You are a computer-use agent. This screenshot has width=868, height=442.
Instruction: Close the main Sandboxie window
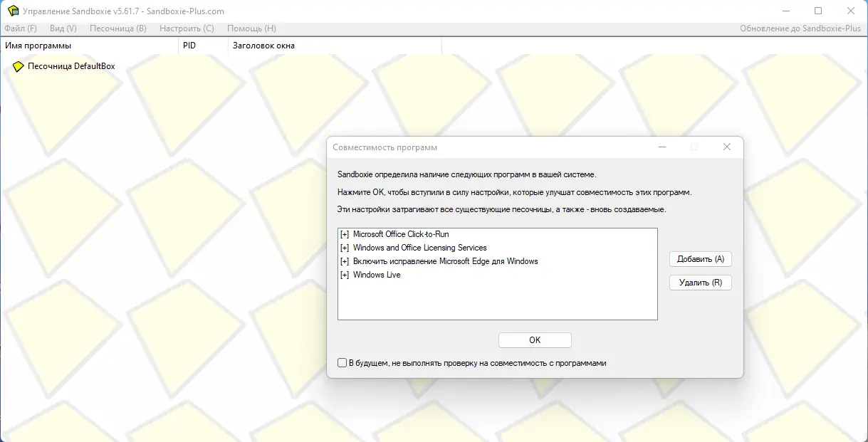851,11
